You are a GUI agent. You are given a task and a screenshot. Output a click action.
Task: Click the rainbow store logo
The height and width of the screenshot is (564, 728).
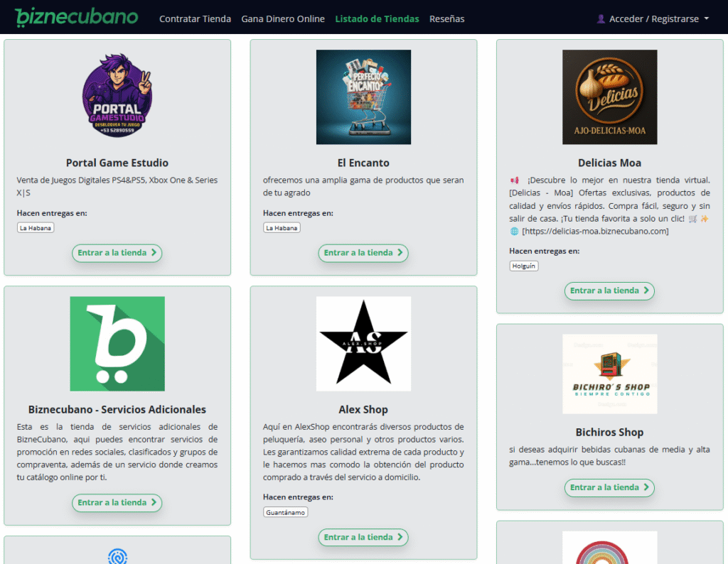(x=609, y=548)
